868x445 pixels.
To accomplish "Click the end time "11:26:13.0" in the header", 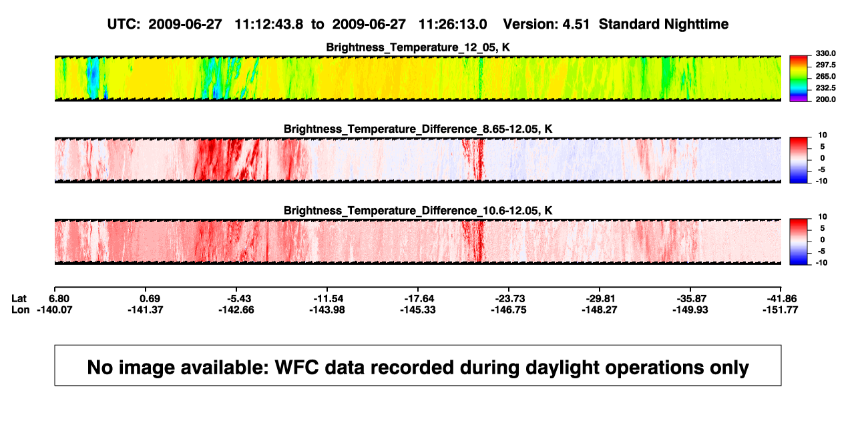I will tap(453, 24).
